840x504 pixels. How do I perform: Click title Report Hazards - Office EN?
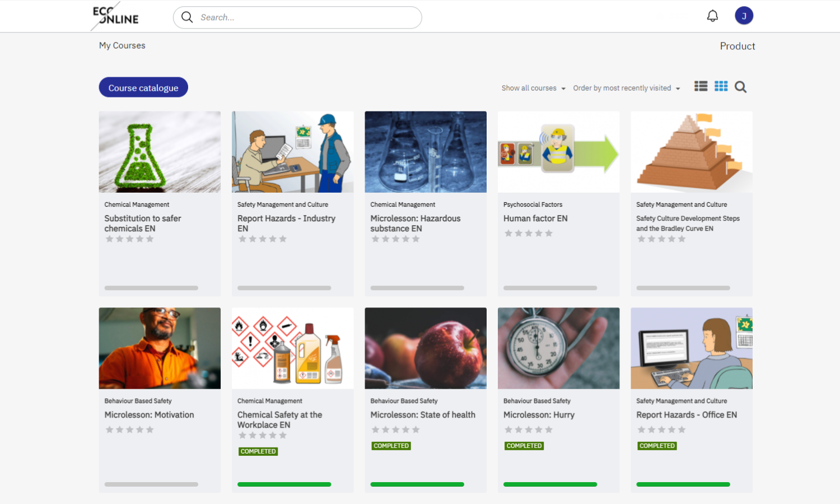687,415
